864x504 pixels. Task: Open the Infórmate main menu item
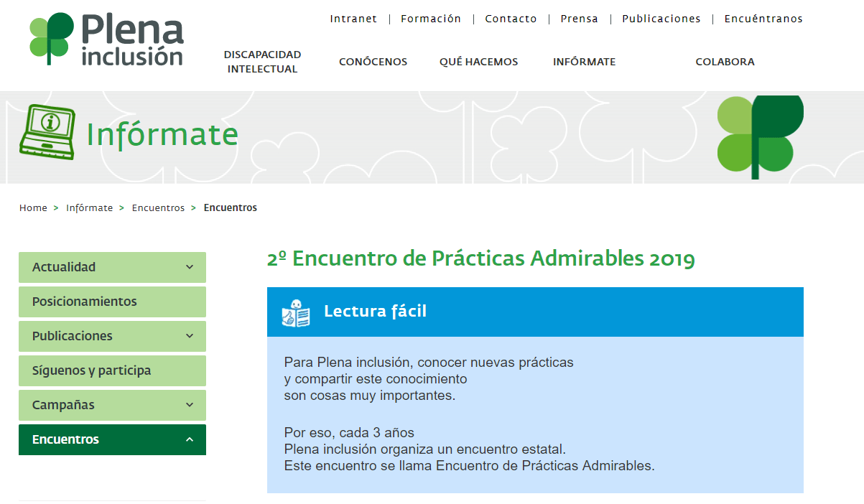(584, 62)
